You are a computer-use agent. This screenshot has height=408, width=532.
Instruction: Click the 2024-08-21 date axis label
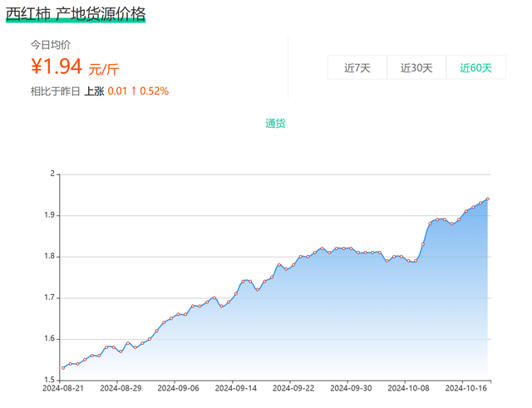tap(63, 388)
